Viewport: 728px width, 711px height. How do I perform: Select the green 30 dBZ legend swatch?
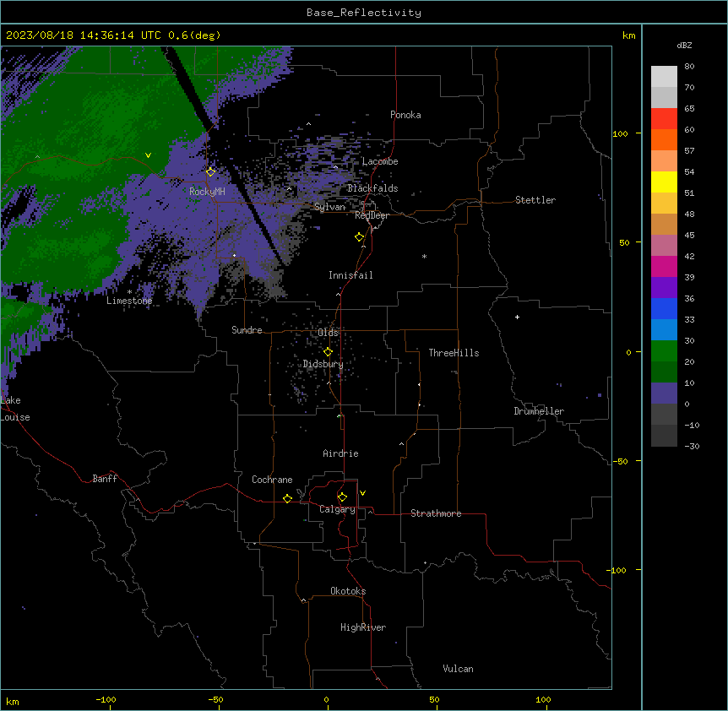click(664, 351)
